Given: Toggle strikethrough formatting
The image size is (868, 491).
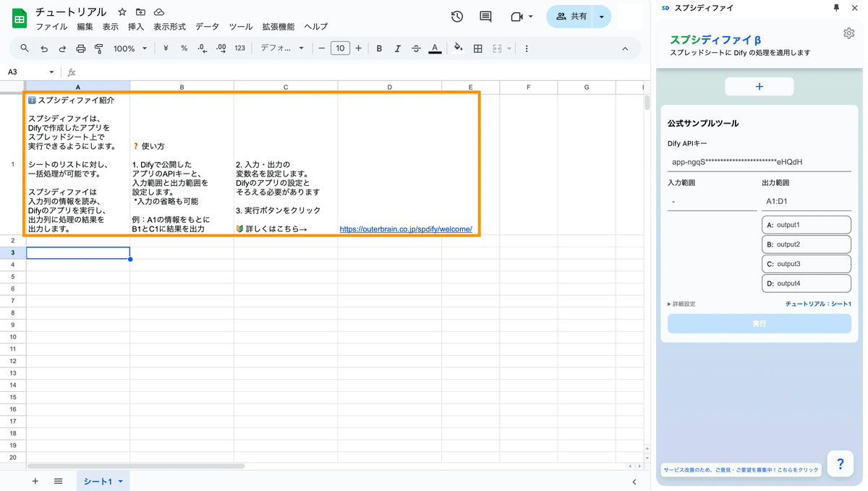Looking at the screenshot, I should [x=416, y=48].
